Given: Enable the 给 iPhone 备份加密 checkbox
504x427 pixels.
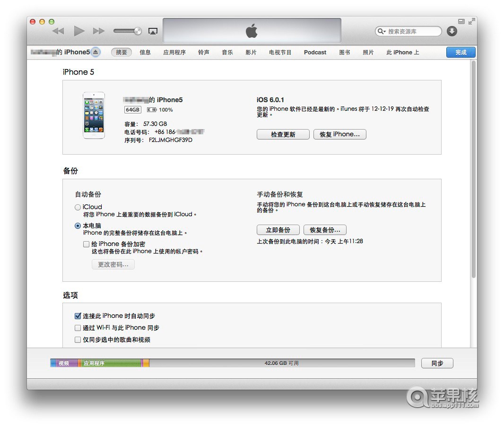Looking at the screenshot, I should 86,244.
